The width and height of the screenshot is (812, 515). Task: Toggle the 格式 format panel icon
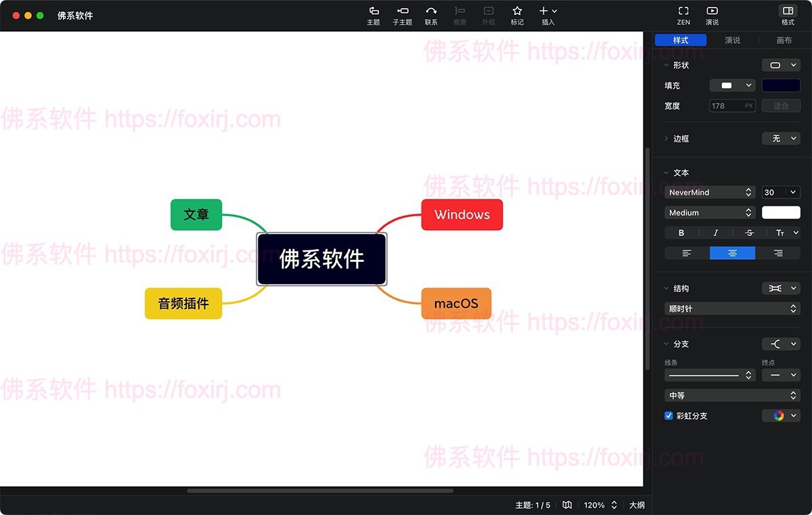788,12
